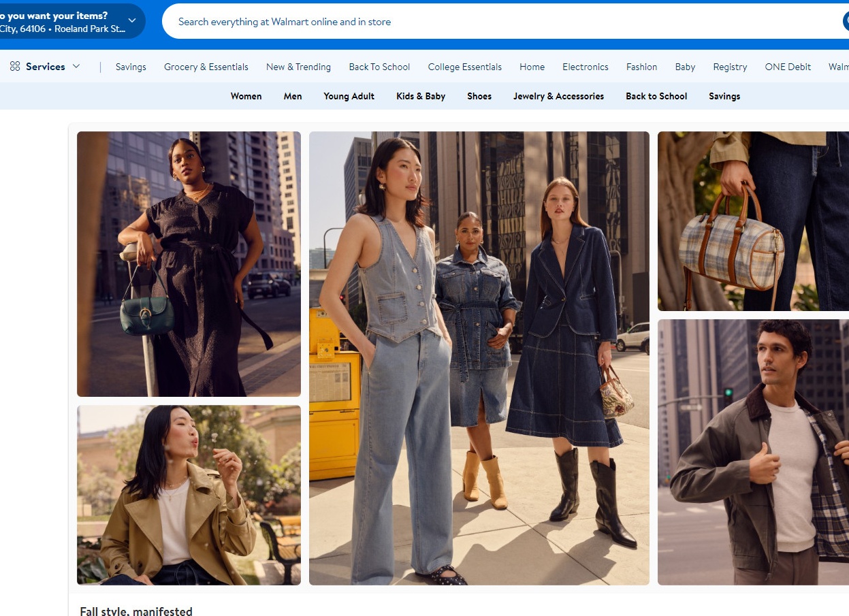Image resolution: width=849 pixels, height=616 pixels.
Task: Go to Grocery & Essentials
Action: coord(206,67)
